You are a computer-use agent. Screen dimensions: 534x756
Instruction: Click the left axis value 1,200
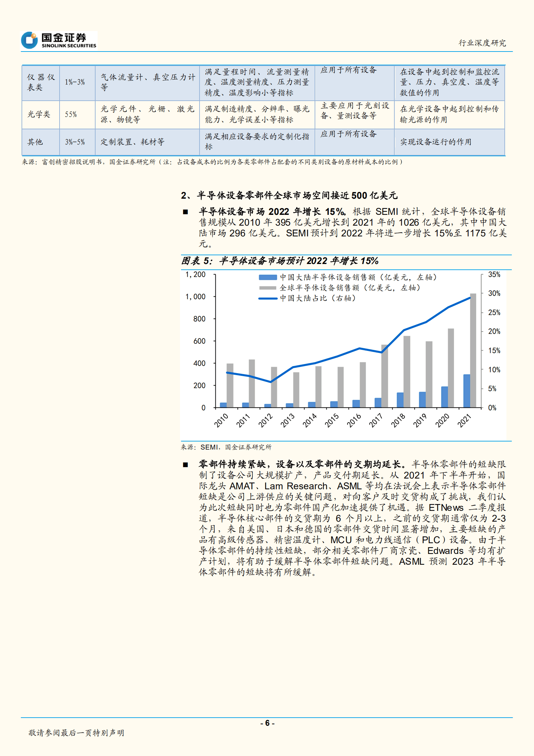point(195,274)
